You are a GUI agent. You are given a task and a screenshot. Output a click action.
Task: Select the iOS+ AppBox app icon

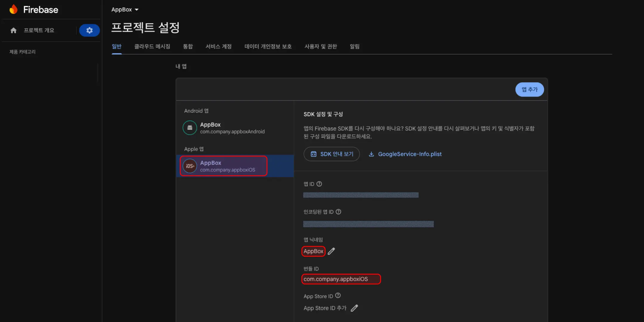point(190,166)
